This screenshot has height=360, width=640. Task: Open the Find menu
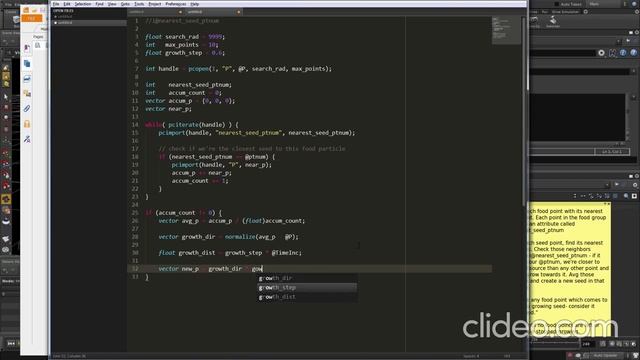[100, 4]
